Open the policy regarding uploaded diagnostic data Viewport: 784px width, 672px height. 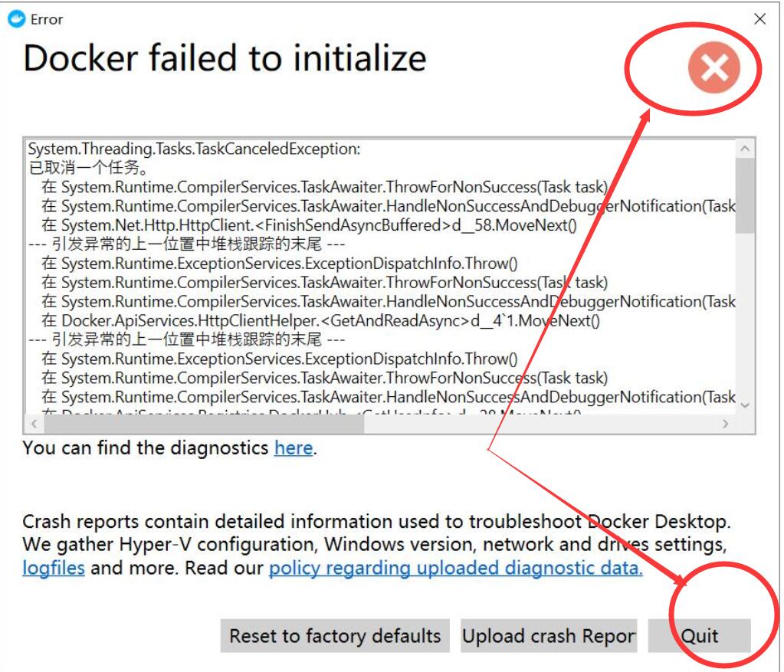pos(454,568)
